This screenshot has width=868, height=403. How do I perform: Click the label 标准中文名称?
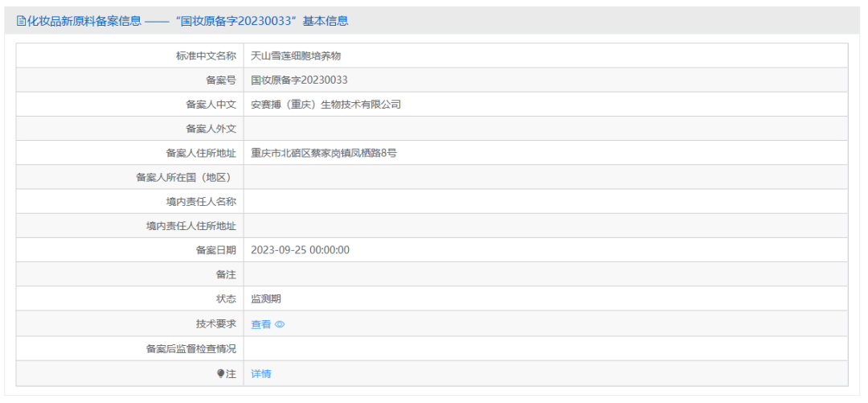[x=206, y=56]
